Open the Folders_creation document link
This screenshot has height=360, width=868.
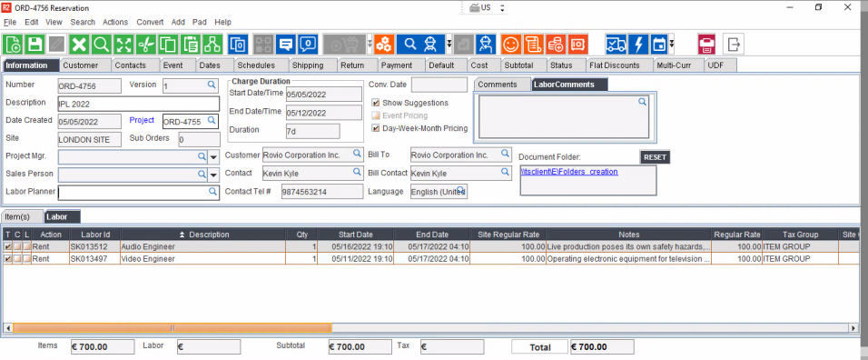pyautogui.click(x=569, y=172)
